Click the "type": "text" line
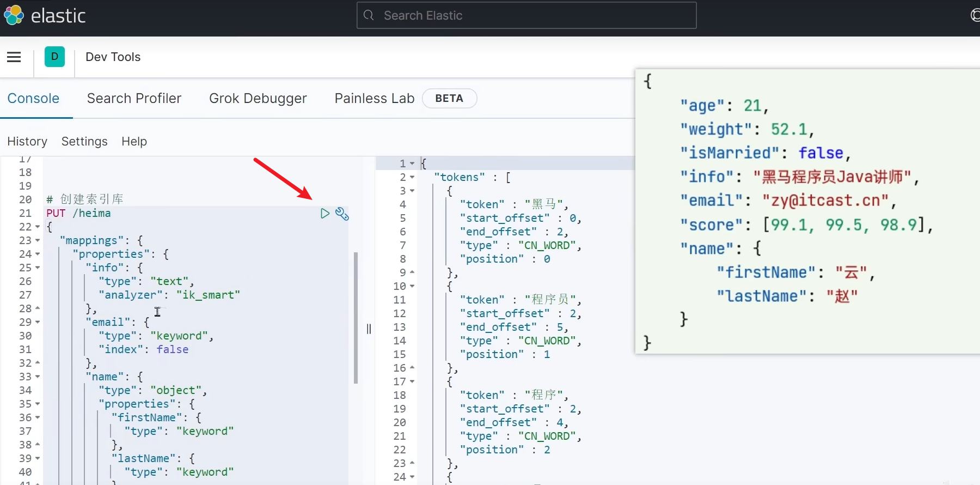The image size is (980, 485). [146, 281]
